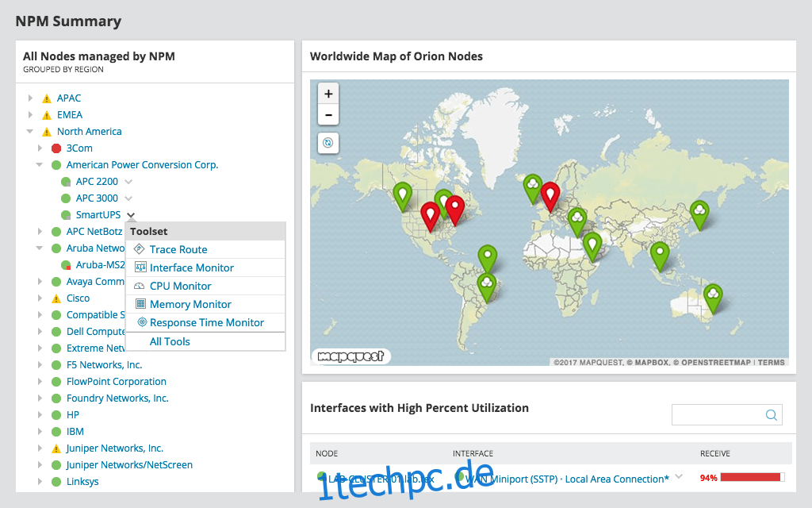
Task: Open the North America region link
Action: point(89,132)
